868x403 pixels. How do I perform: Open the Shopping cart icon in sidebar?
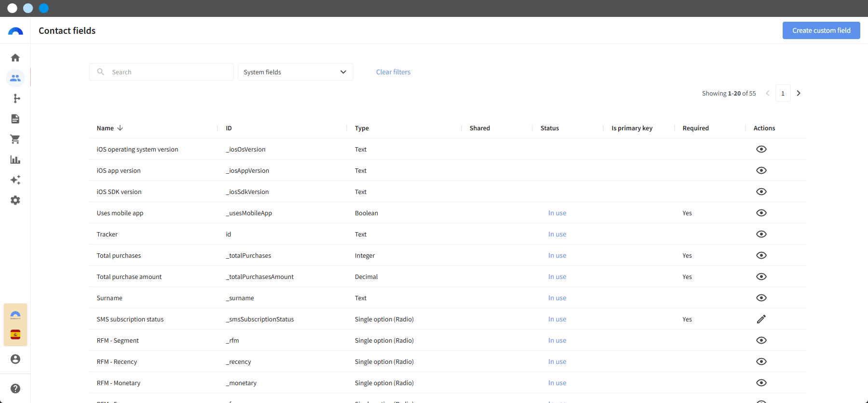pyautogui.click(x=15, y=139)
